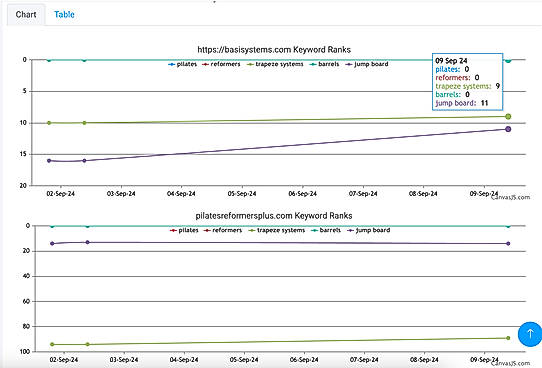542x368 pixels.
Task: Toggle trapeze systems legend in pilatesreformersplus chart
Action: pos(277,230)
